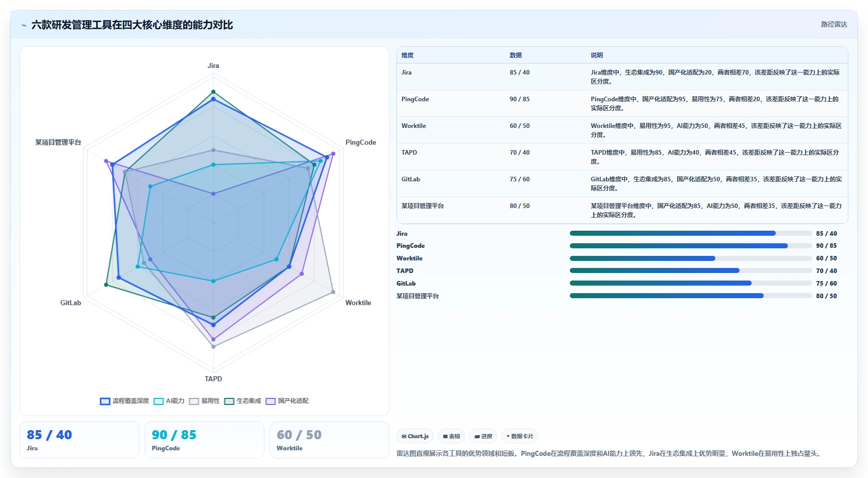The width and height of the screenshot is (868, 478).
Task: Click the TAPD axis label on the radar chart
Action: (213, 379)
